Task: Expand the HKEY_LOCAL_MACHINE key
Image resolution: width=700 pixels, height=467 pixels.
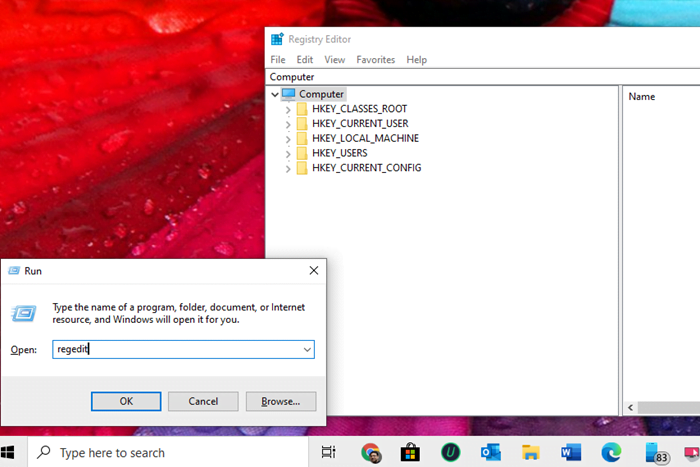Action: 288,139
